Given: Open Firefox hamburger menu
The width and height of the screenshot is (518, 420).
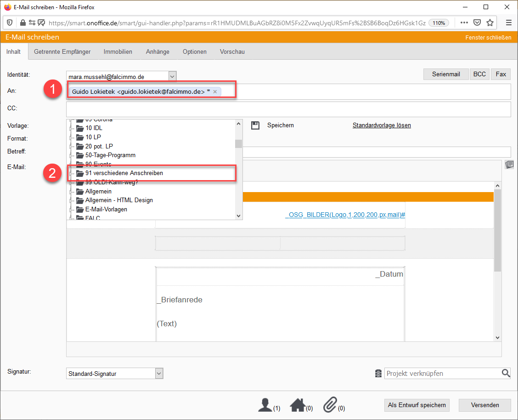Looking at the screenshot, I should click(508, 23).
